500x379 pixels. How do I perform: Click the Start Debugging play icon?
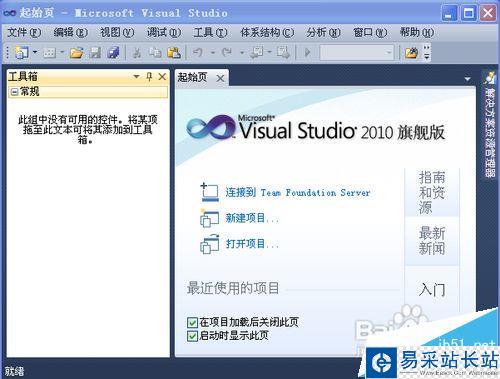(x=308, y=53)
